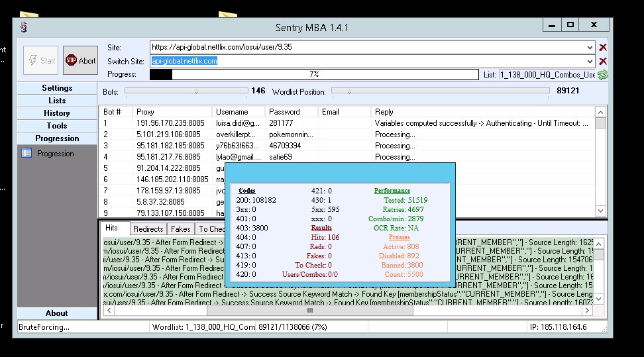
Task: Open the Site URL dropdown arrow
Action: click(590, 47)
